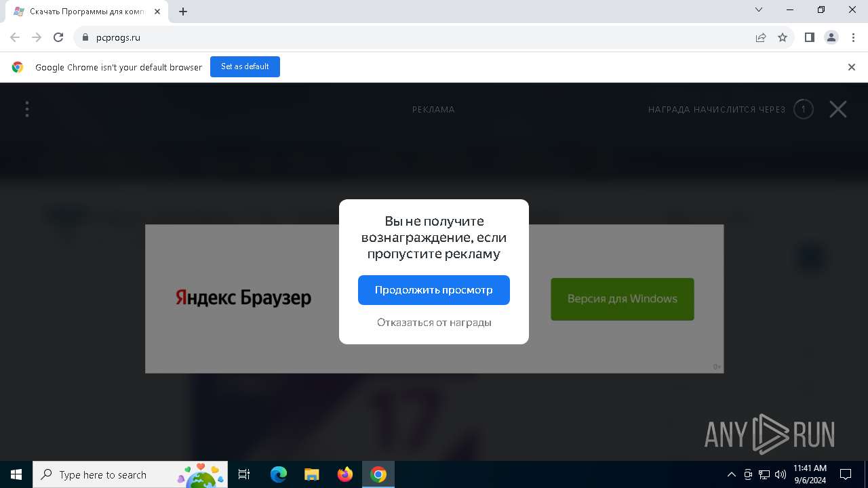Open the notification center

pos(846,474)
